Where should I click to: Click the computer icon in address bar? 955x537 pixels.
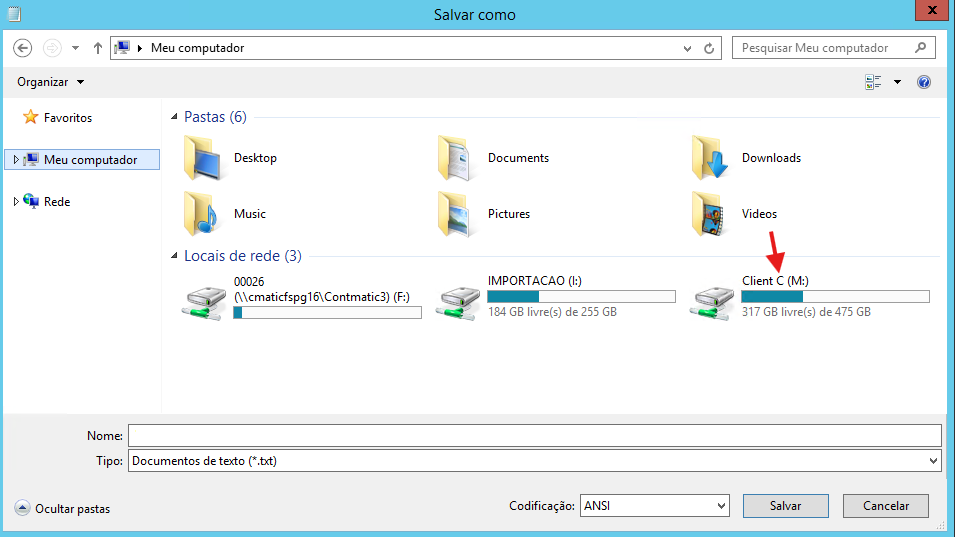[x=122, y=47]
